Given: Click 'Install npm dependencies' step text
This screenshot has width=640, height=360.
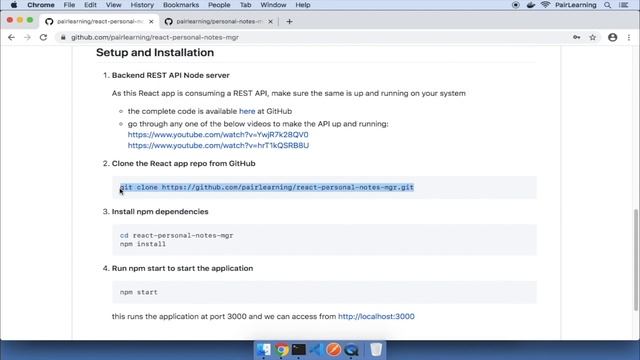Looking at the screenshot, I should pyautogui.click(x=160, y=211).
